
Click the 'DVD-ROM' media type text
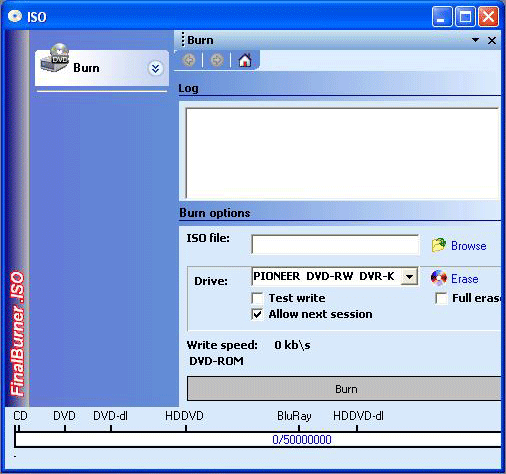pyautogui.click(x=216, y=361)
